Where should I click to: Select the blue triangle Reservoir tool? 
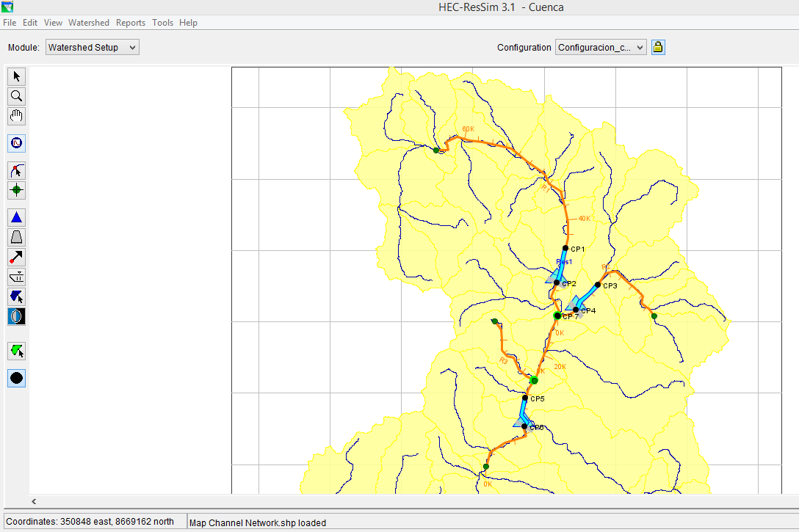16,217
